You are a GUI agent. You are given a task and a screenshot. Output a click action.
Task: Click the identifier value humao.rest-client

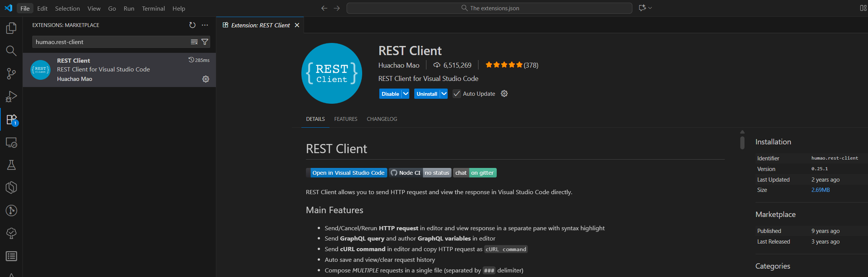(x=835, y=158)
